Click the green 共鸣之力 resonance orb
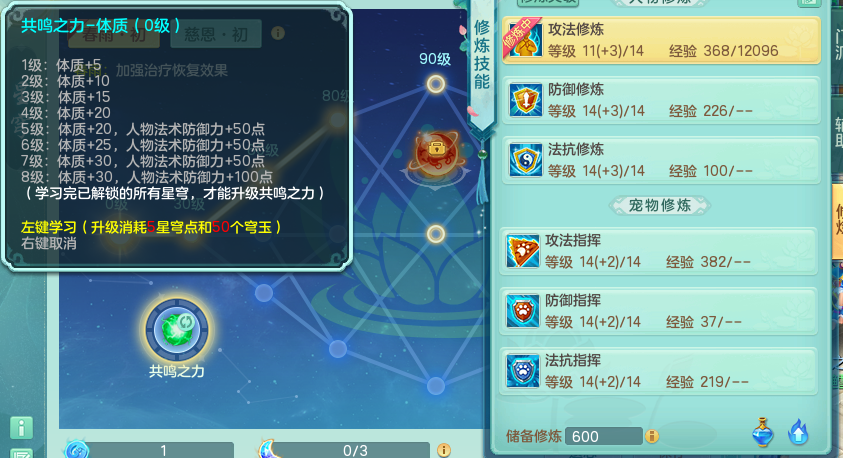 pyautogui.click(x=177, y=330)
